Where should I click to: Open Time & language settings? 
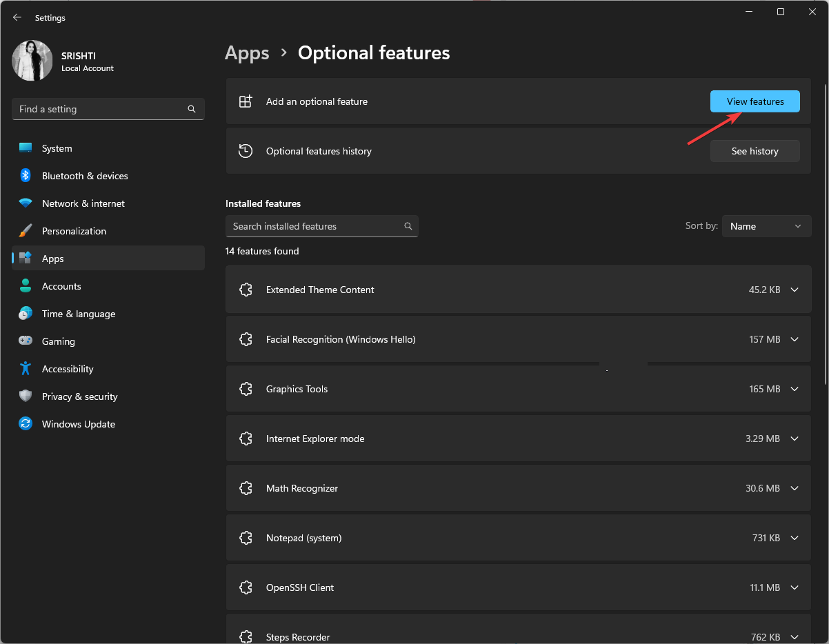coord(108,314)
